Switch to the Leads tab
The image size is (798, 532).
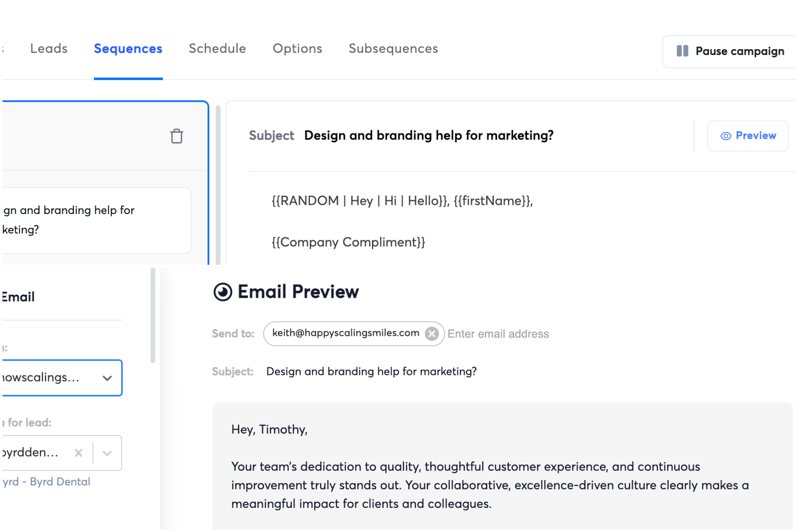click(49, 49)
